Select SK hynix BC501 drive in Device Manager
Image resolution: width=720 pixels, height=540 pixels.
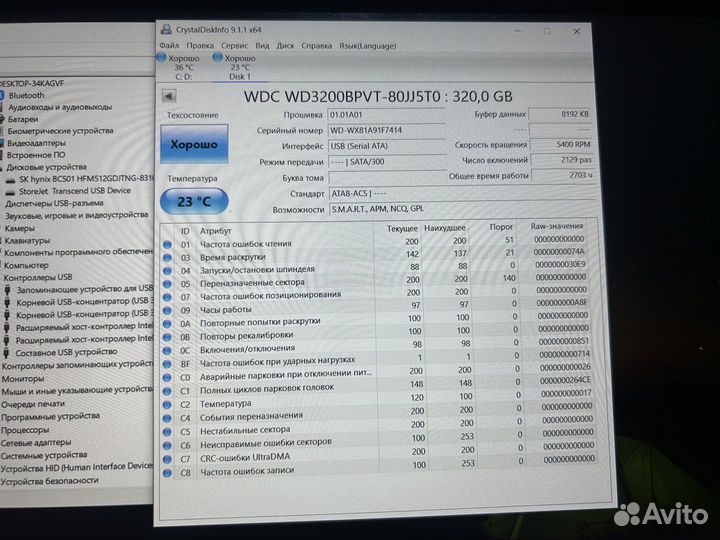click(86, 179)
